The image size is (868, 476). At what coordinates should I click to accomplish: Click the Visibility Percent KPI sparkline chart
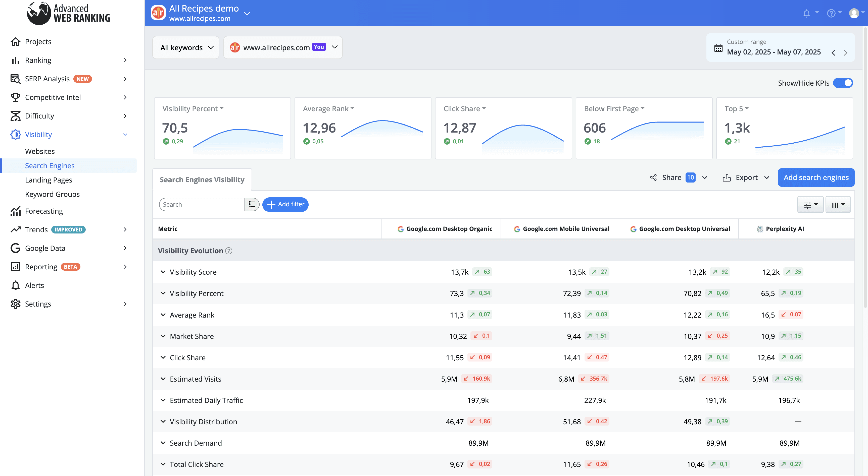point(237,141)
